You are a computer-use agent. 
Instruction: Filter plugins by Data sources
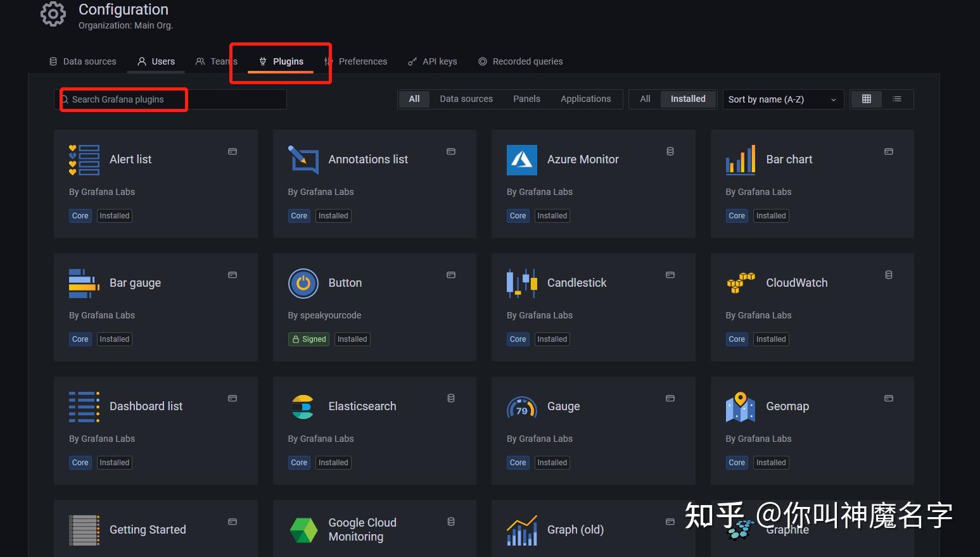(x=466, y=99)
